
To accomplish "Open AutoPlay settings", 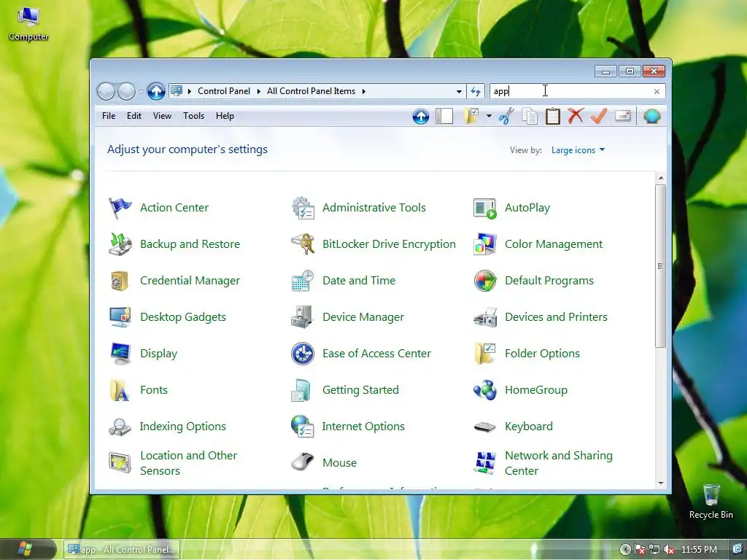I will [511, 208].
